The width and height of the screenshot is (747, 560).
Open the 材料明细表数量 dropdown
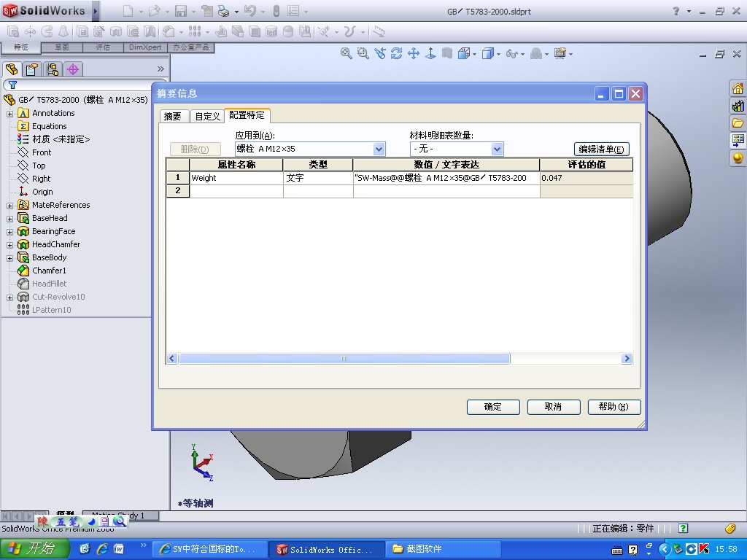tap(497, 149)
